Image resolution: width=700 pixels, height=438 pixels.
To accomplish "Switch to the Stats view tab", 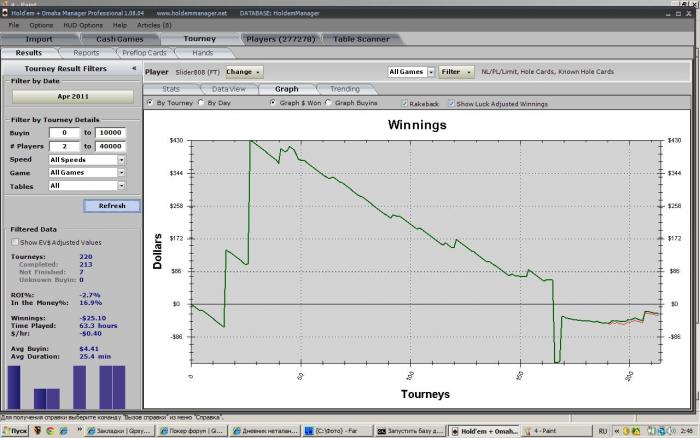I will coord(171,89).
